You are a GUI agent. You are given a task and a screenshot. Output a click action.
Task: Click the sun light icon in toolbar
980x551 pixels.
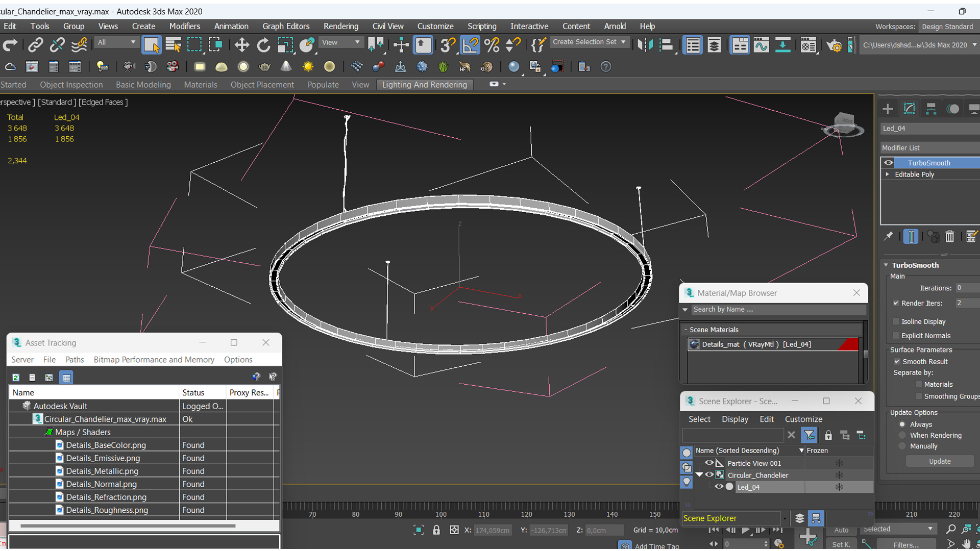click(x=308, y=67)
